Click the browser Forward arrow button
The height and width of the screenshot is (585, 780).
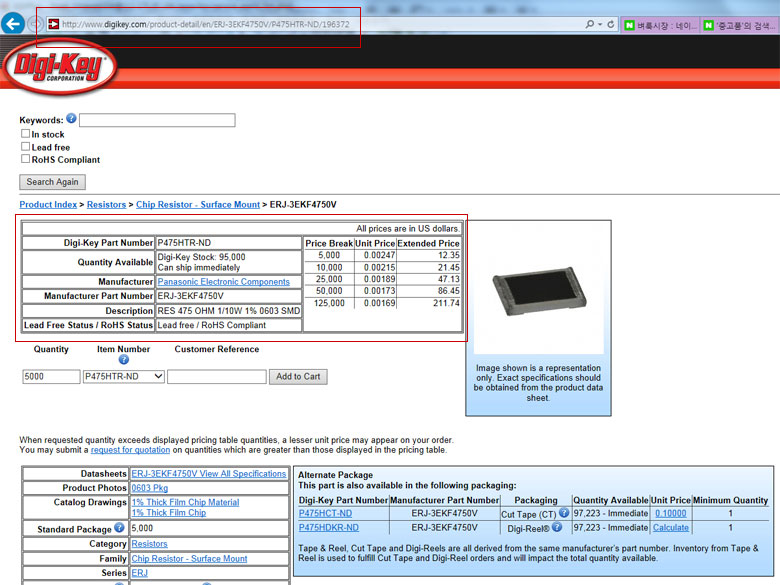(34, 23)
